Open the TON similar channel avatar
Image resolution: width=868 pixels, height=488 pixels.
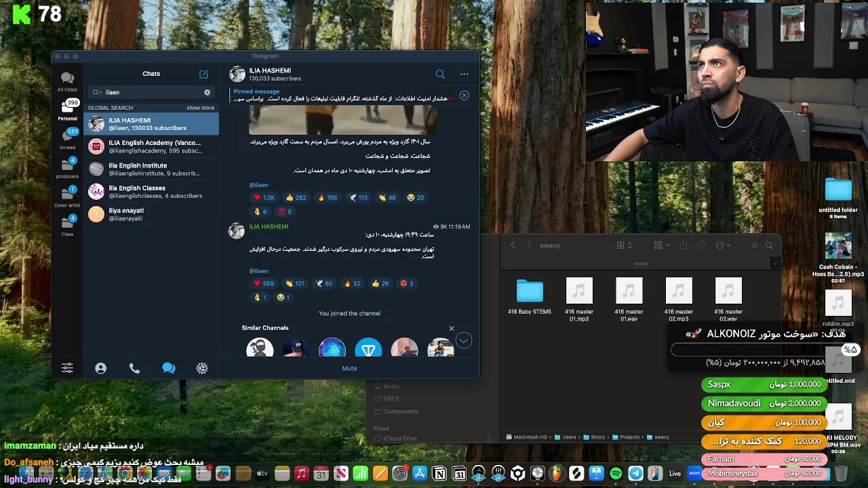point(368,348)
